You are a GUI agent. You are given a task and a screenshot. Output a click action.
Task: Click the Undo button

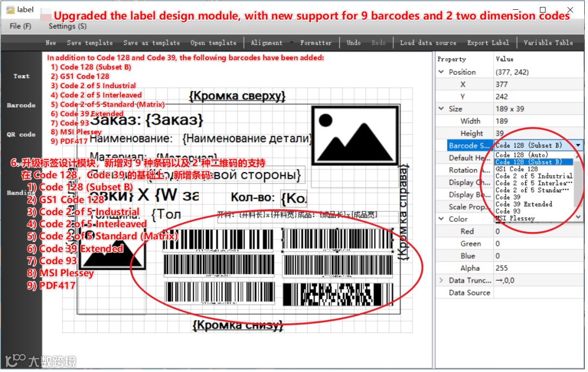tap(354, 42)
